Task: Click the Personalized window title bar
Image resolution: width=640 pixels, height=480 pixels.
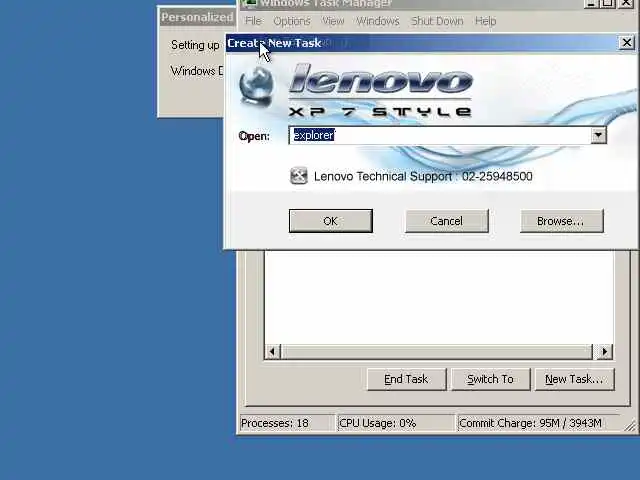Action: (197, 17)
